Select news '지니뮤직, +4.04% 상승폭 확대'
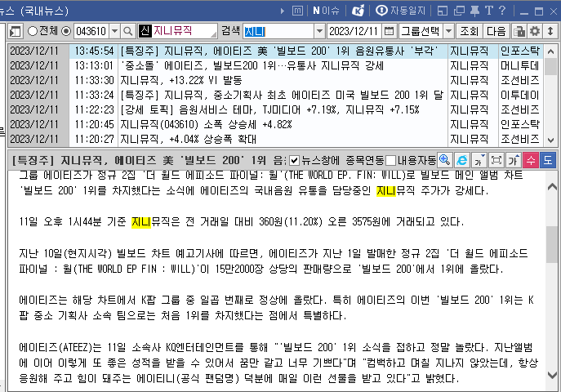 point(274,139)
